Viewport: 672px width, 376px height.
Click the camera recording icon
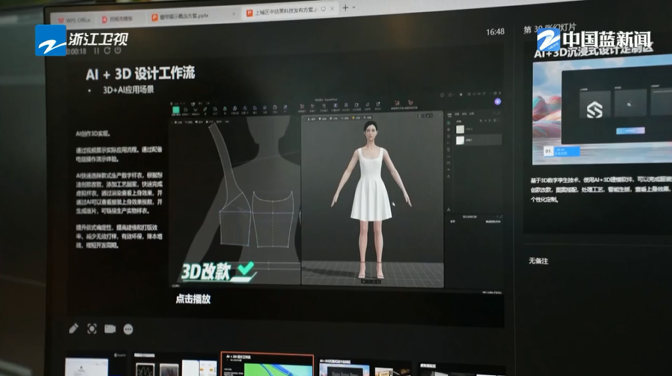click(x=110, y=329)
